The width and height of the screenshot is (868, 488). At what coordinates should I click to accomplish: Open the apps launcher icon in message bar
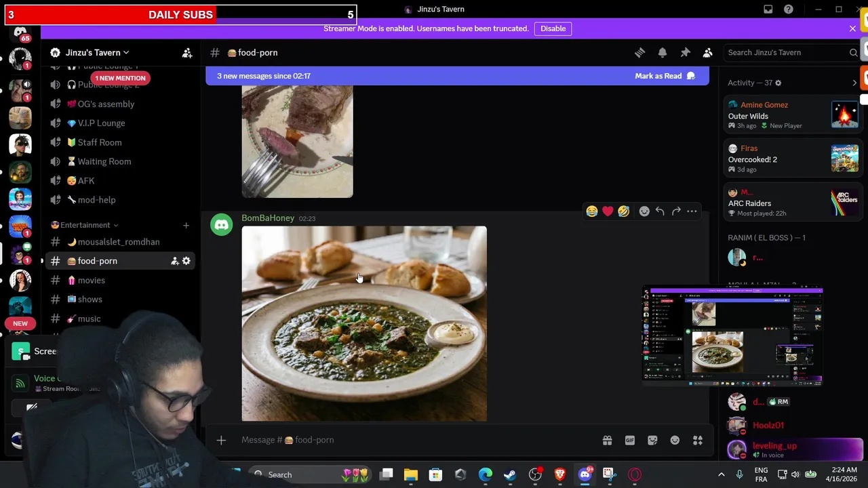coord(698,441)
